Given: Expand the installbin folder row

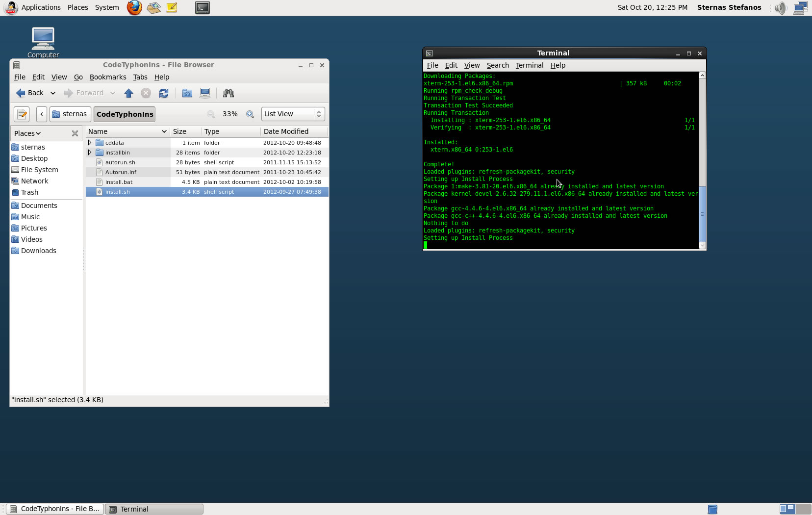Looking at the screenshot, I should pyautogui.click(x=90, y=153).
